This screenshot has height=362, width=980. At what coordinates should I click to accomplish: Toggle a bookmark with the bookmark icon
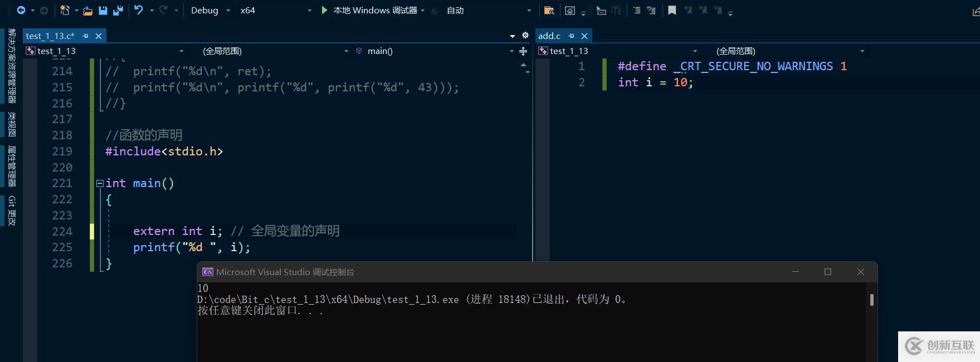(672, 10)
